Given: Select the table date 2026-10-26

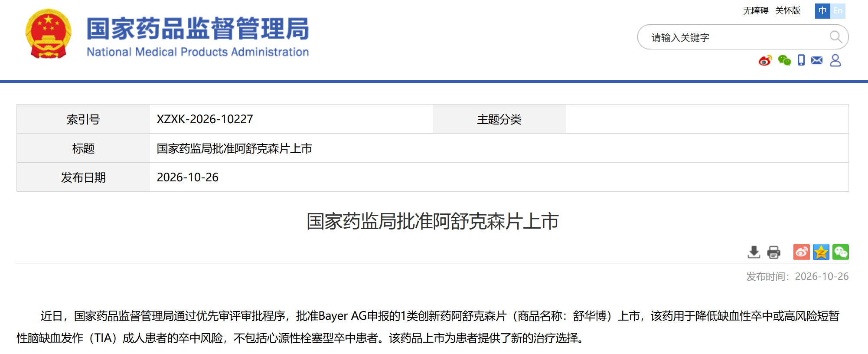Looking at the screenshot, I should (187, 177).
